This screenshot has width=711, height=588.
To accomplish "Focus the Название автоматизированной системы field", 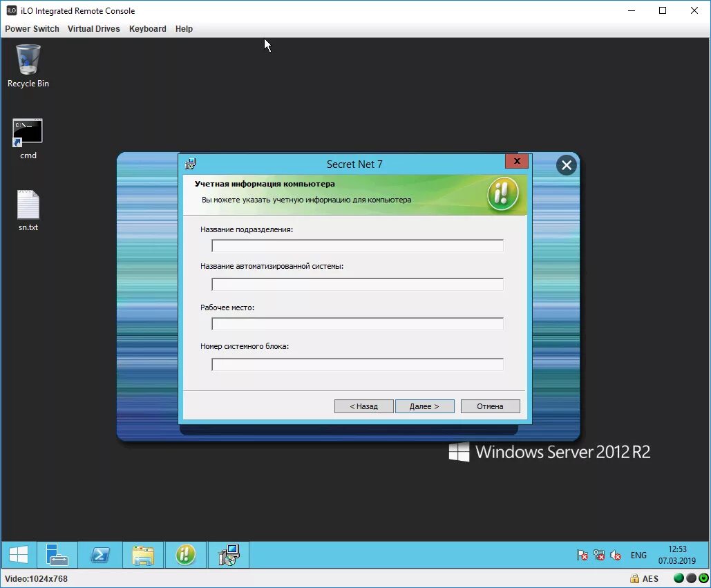I will 357,284.
